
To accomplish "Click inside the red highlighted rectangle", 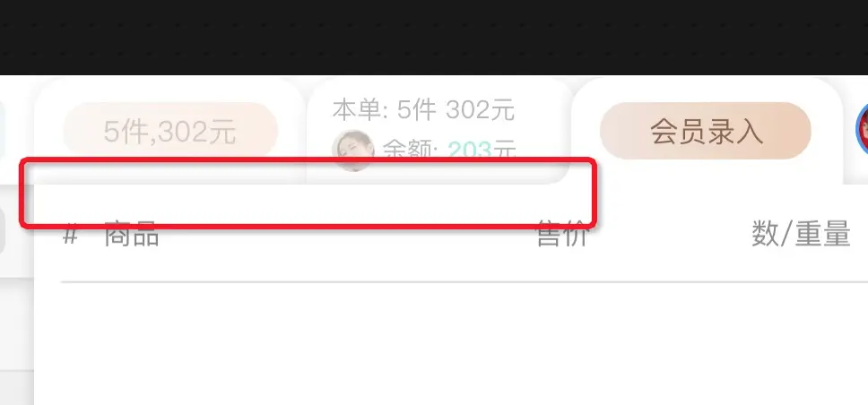I will point(308,193).
